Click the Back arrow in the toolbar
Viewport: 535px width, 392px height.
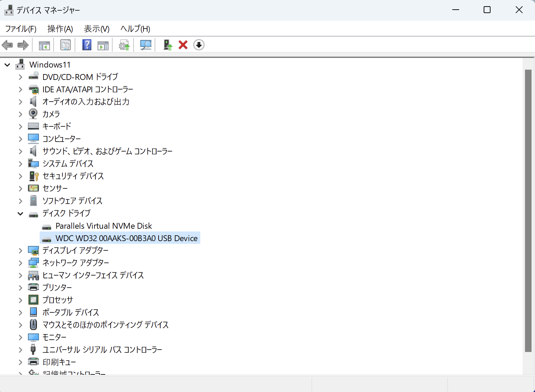tap(7, 45)
